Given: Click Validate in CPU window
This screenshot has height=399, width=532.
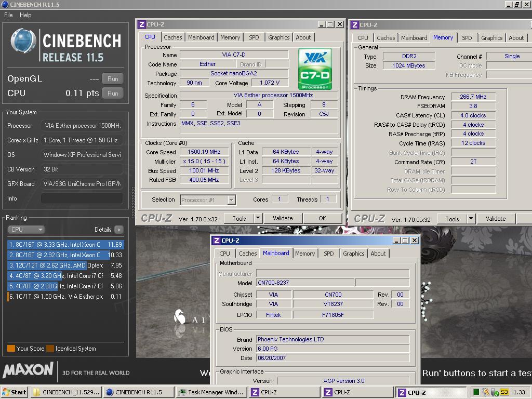Looking at the screenshot, I should pyautogui.click(x=283, y=218).
